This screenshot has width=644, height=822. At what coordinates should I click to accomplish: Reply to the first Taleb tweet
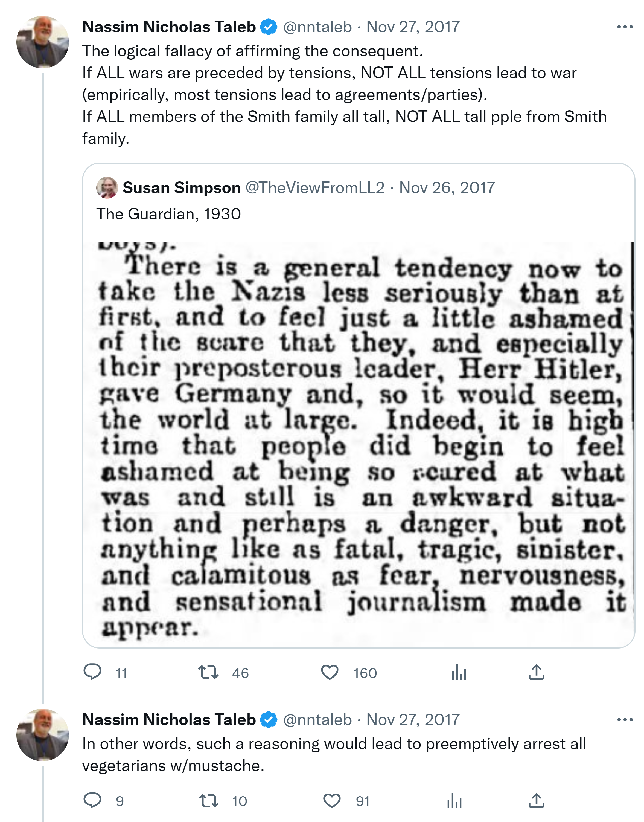click(x=92, y=673)
